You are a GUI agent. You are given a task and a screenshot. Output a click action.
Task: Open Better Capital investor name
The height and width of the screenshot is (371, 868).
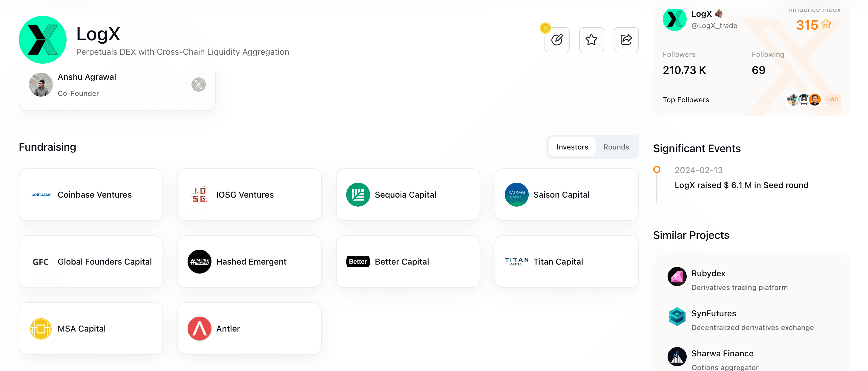(x=402, y=262)
